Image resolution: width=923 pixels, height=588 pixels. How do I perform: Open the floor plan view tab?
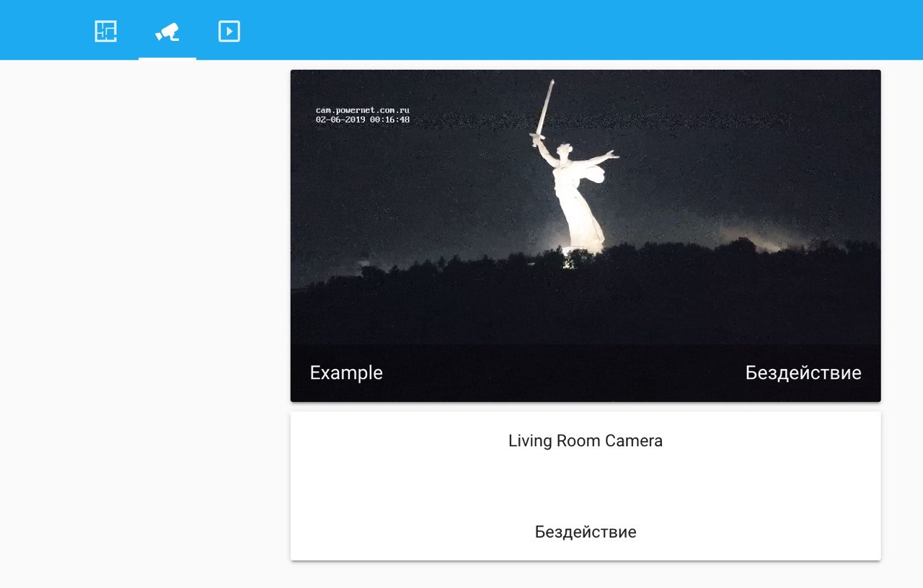tap(105, 31)
